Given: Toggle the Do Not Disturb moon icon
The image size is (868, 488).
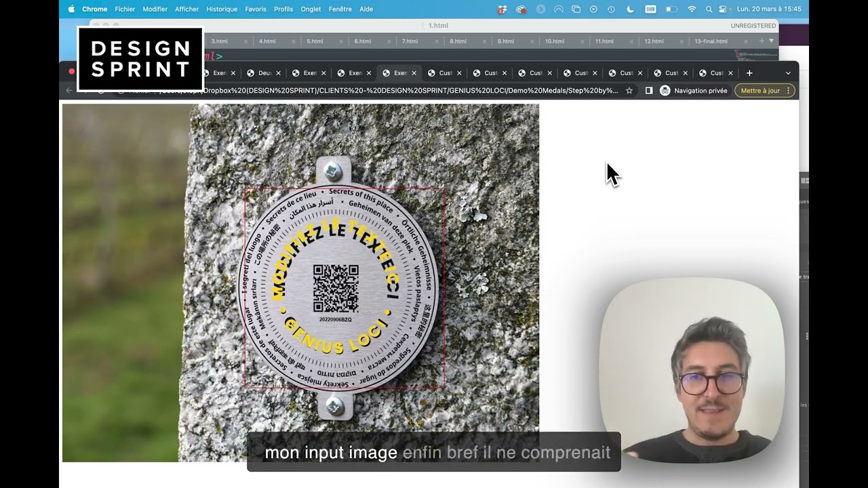Looking at the screenshot, I should click(630, 9).
